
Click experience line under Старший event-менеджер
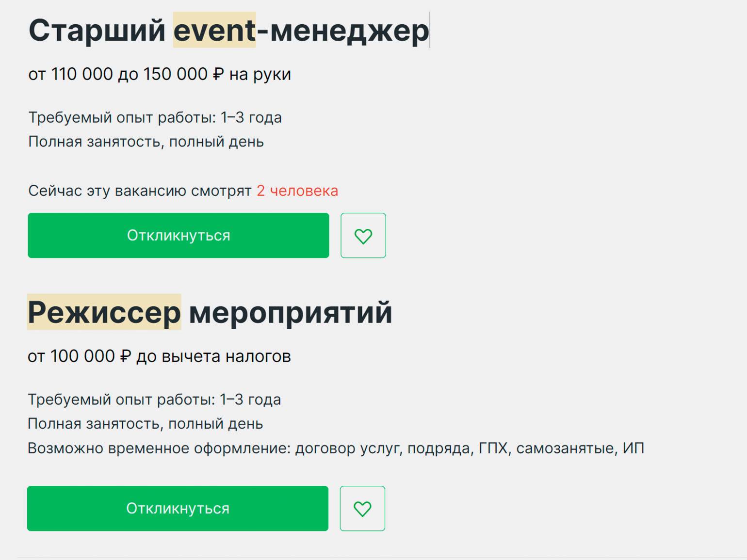tap(155, 117)
